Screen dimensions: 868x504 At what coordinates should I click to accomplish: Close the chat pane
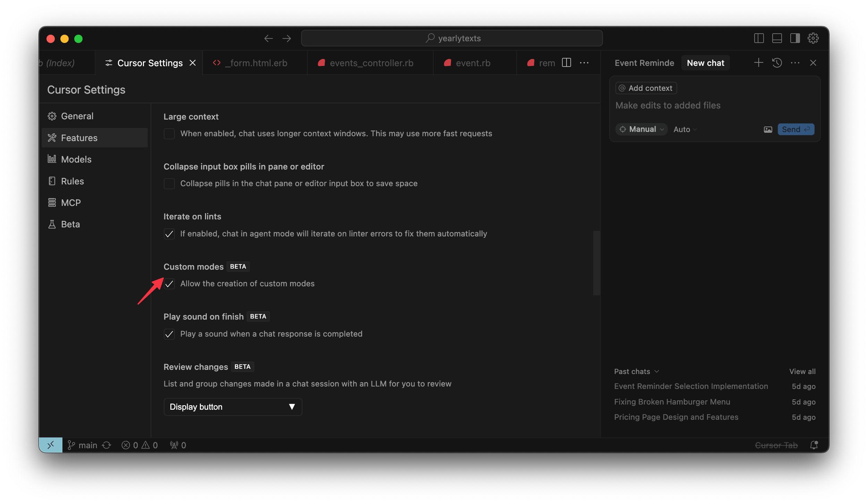pos(813,63)
